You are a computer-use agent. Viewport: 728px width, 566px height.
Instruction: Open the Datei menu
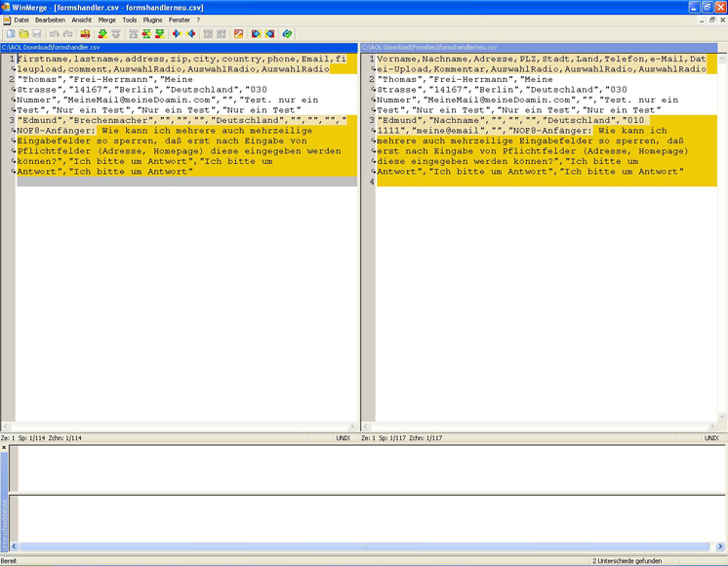21,20
